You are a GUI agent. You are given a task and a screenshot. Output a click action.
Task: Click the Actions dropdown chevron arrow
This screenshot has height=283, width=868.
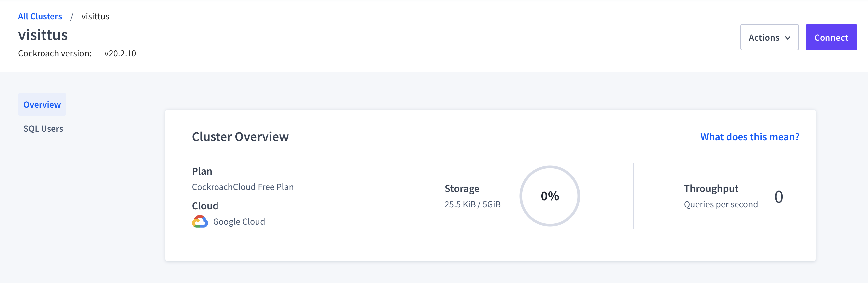click(x=787, y=38)
